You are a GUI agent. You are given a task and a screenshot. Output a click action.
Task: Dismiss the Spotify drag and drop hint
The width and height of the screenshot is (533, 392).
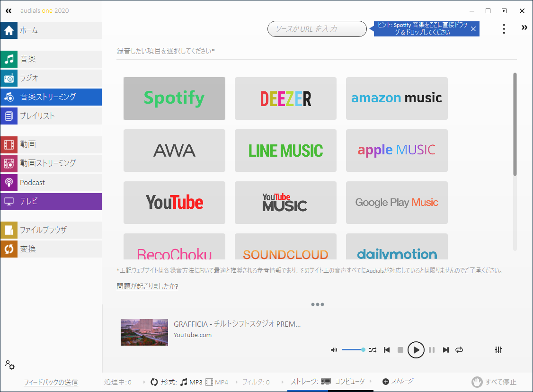pos(473,29)
